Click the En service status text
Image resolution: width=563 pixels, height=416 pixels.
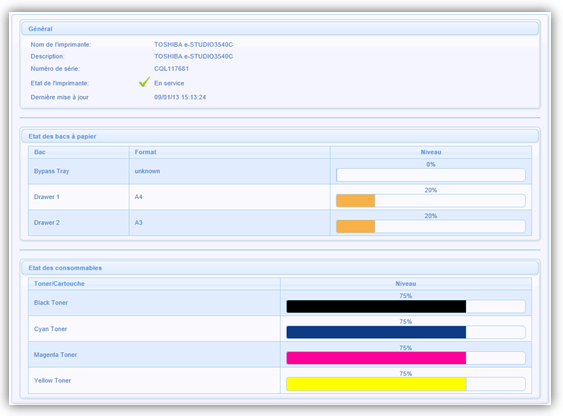[169, 83]
